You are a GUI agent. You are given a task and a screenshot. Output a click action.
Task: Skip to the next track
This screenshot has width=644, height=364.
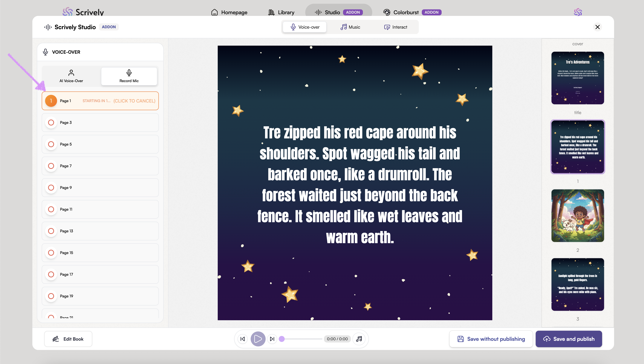(x=272, y=339)
